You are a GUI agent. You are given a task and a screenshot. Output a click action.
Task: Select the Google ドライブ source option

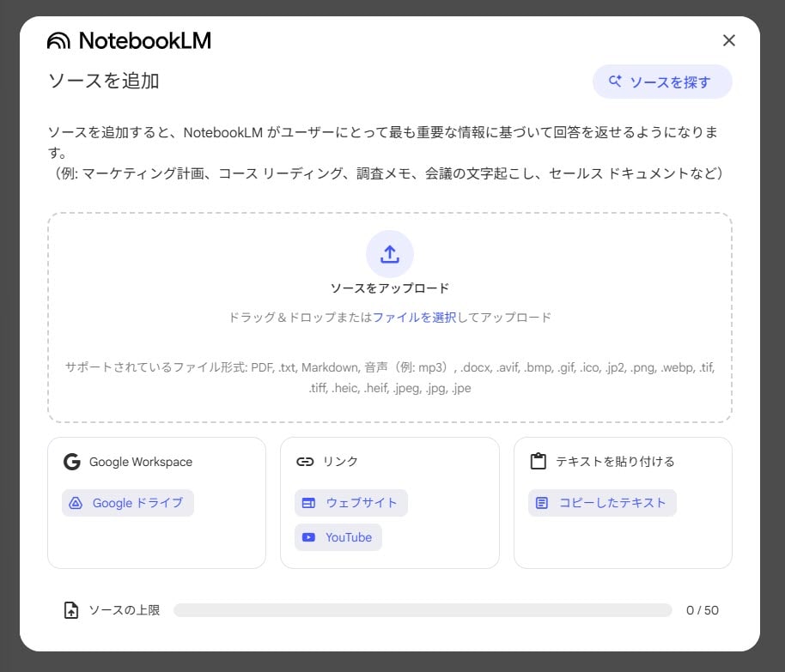point(128,503)
